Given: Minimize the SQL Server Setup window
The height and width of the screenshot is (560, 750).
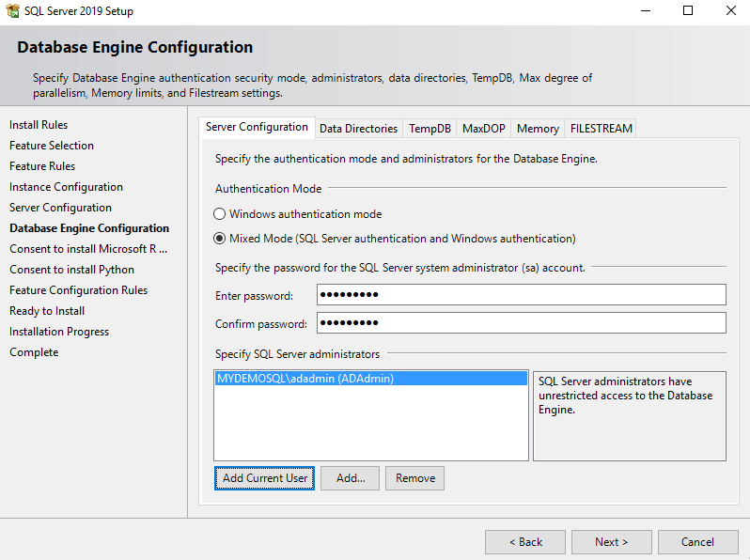Looking at the screenshot, I should point(645,11).
